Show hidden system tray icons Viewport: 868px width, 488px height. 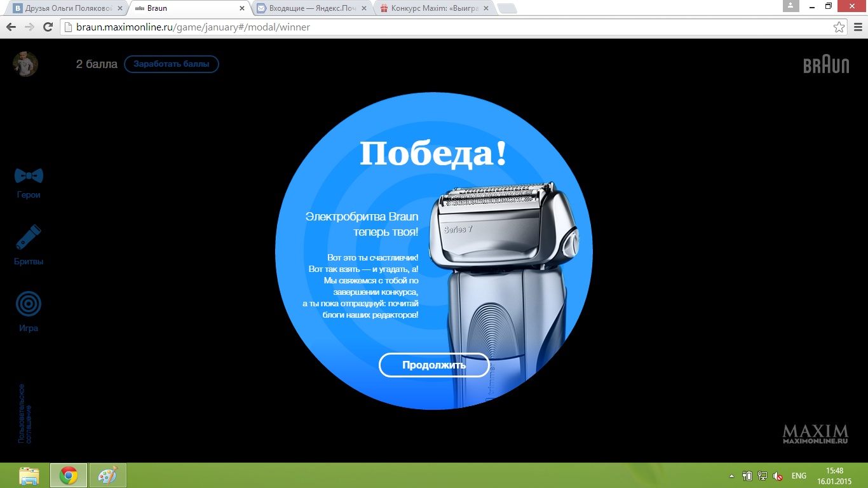pos(731,476)
